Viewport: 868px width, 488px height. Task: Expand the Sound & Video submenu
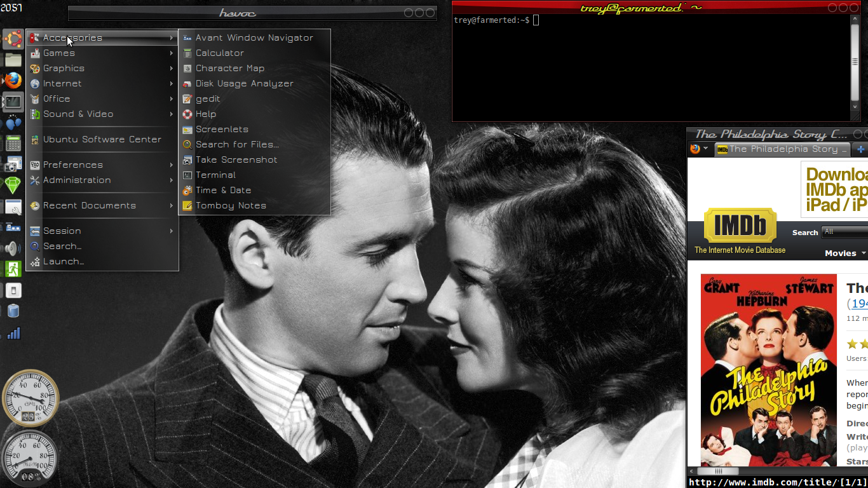[102, 114]
